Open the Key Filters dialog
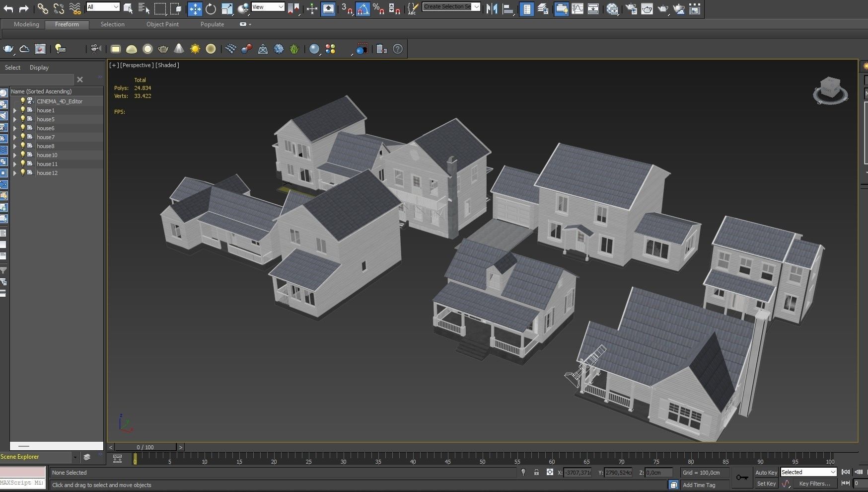 [x=814, y=484]
